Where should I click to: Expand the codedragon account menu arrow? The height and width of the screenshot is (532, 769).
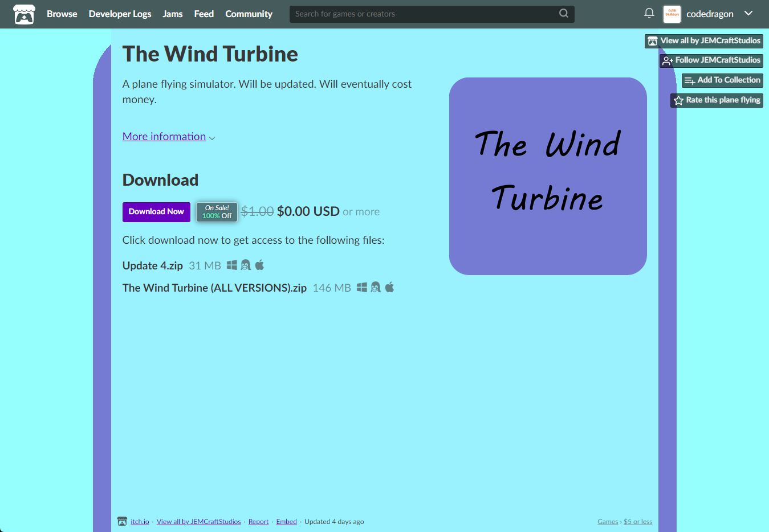(748, 13)
